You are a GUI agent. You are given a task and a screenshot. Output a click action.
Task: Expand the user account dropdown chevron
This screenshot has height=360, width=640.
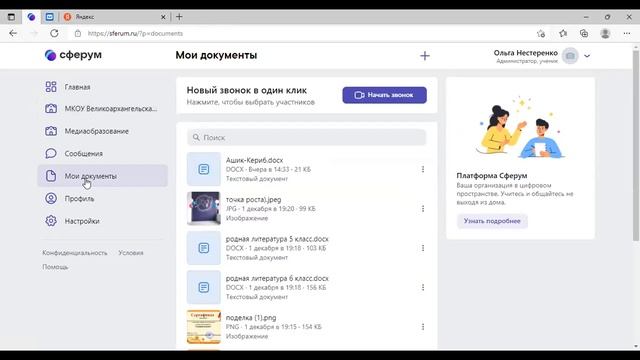587,56
